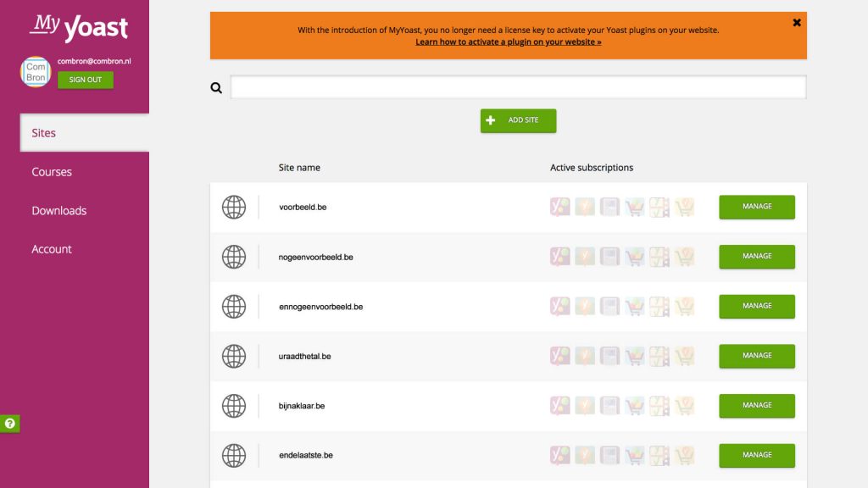
Task: Select the voorbeeld.be site name
Action: [x=303, y=207]
